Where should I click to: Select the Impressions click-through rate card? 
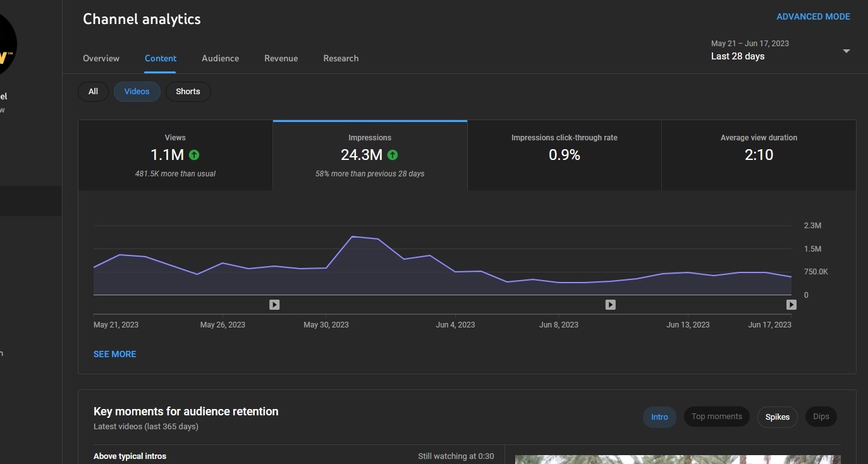click(565, 155)
